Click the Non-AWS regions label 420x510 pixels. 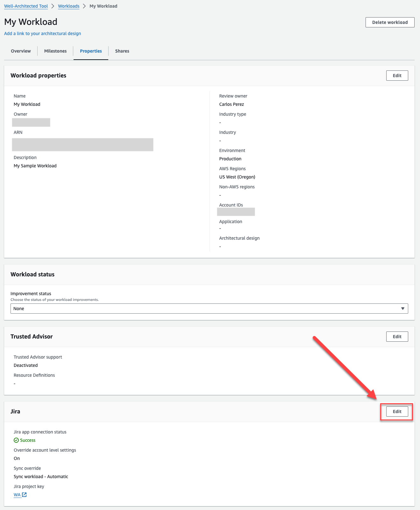point(237,187)
